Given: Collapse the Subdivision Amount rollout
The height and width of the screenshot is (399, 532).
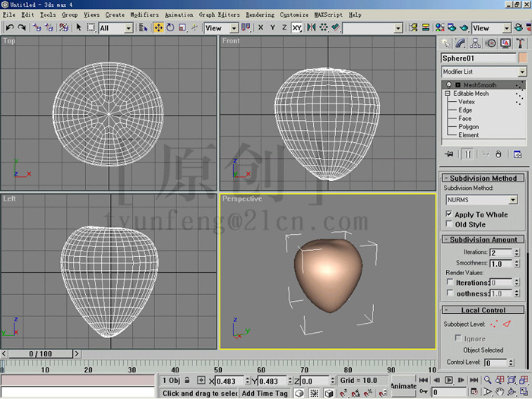Looking at the screenshot, I should point(483,239).
